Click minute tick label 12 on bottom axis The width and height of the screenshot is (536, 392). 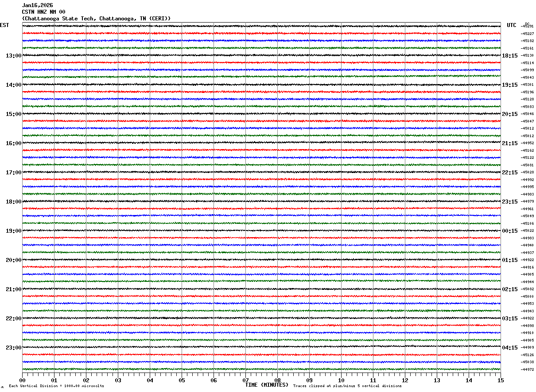click(405, 380)
